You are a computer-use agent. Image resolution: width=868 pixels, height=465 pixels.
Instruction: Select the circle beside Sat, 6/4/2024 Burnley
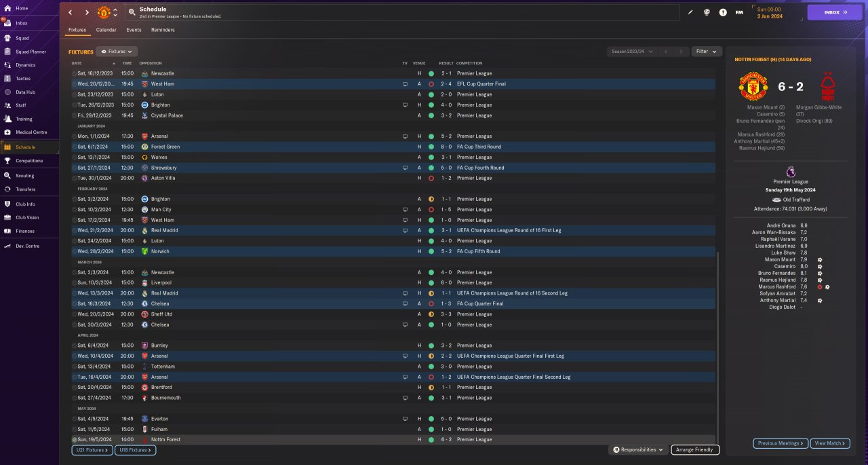point(75,346)
